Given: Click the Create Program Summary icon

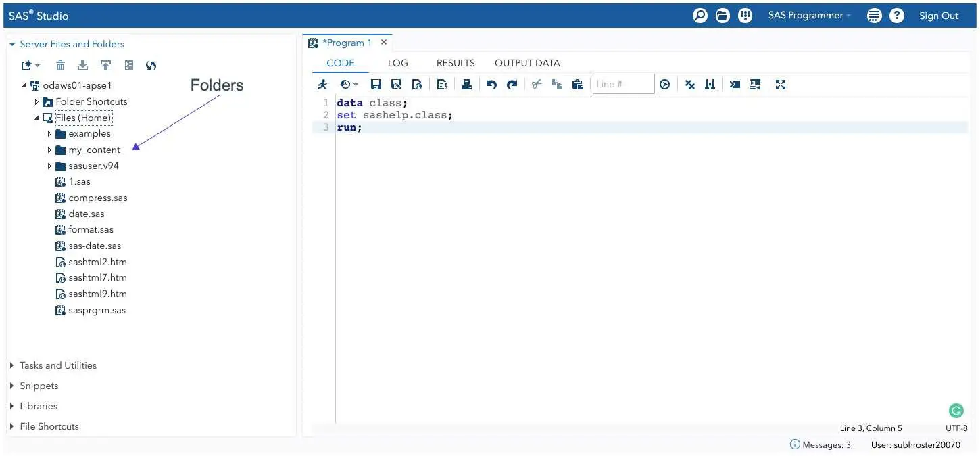Looking at the screenshot, I should pyautogui.click(x=442, y=85).
